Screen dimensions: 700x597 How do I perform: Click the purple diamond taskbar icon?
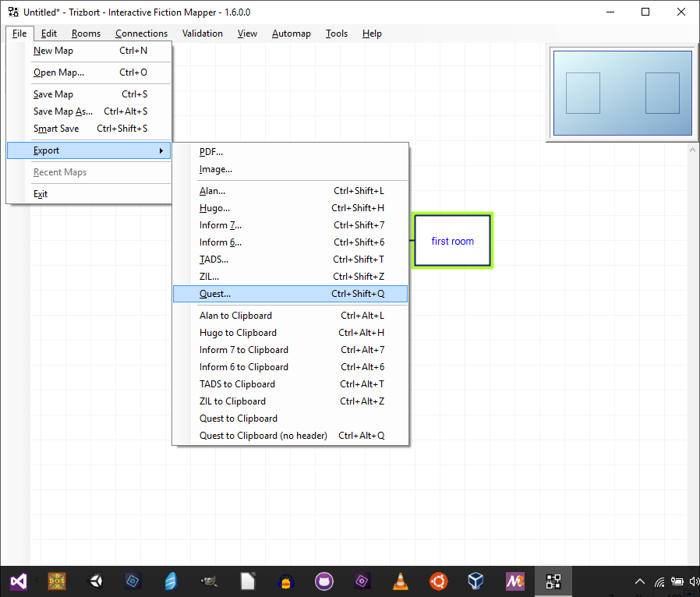362,581
